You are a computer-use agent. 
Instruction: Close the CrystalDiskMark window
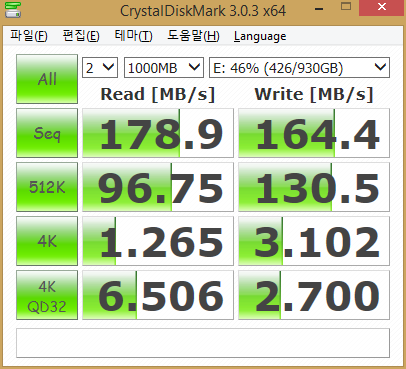click(x=382, y=7)
